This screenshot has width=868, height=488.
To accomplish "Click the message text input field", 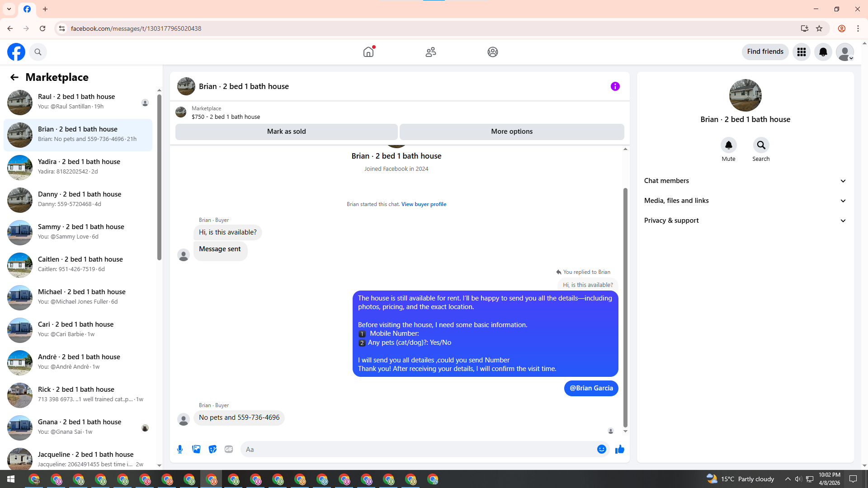I will (418, 449).
